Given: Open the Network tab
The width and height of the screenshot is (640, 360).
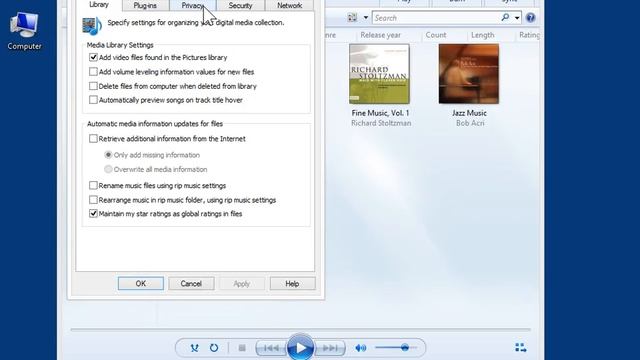Looking at the screenshot, I should coord(289,5).
